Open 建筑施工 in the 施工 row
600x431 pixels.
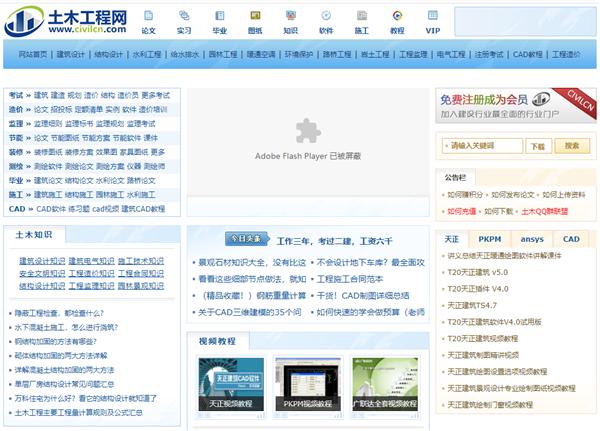(x=48, y=194)
